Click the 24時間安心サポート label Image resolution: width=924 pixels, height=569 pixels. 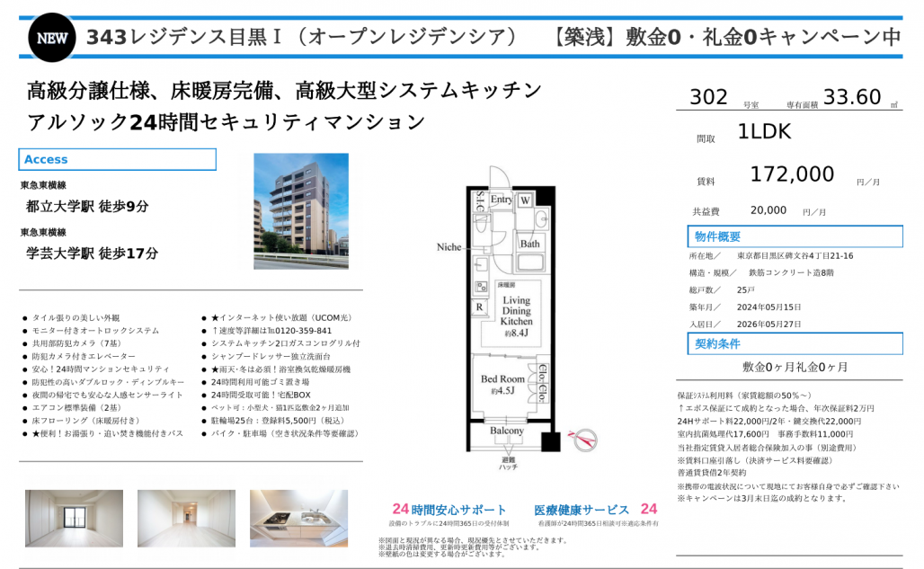449,510
